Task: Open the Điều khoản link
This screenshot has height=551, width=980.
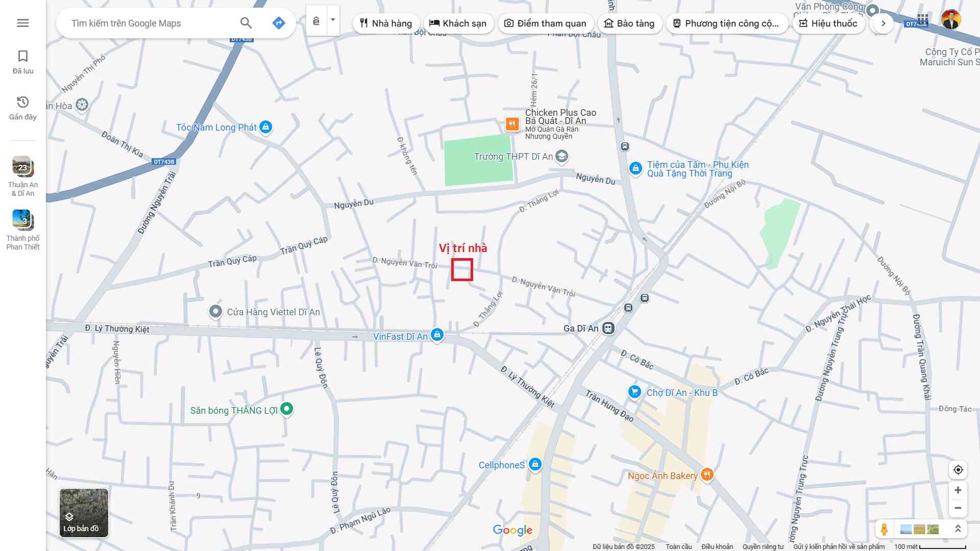Action: coord(717,546)
